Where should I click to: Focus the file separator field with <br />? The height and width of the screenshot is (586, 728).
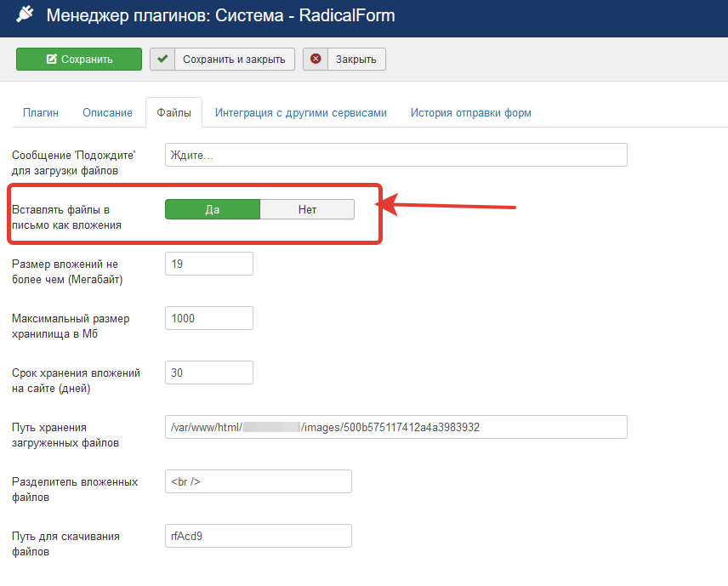click(x=258, y=481)
